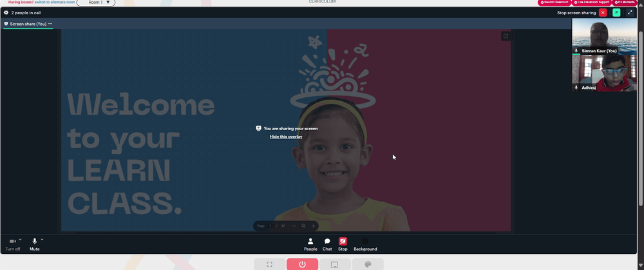The height and width of the screenshot is (270, 644).
Task: Pop out the shared screen in new window
Action: coord(506,36)
